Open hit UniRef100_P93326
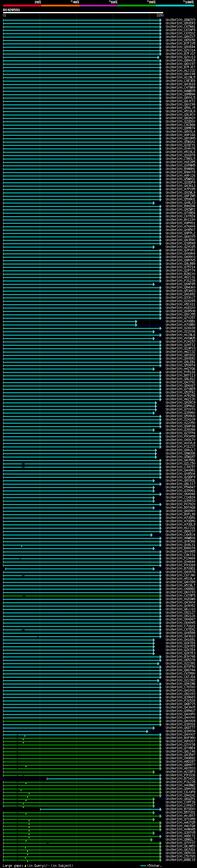197x868 pixels. (180, 775)
